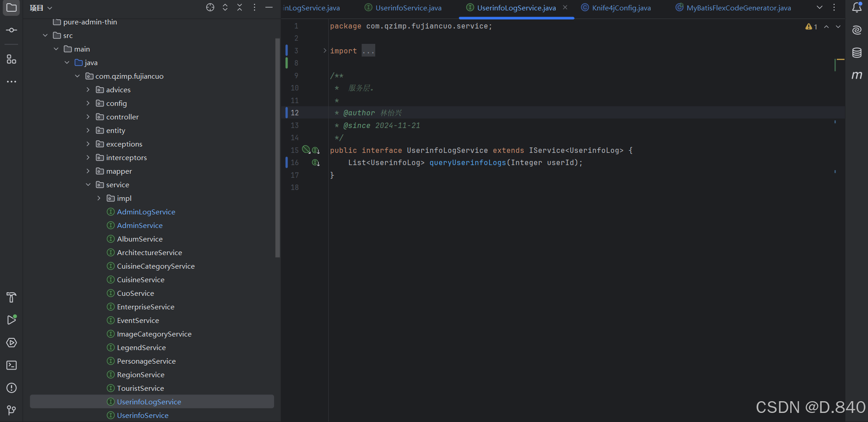Open the hidden tabs dropdown arrow
The height and width of the screenshot is (422, 868).
coord(820,7)
